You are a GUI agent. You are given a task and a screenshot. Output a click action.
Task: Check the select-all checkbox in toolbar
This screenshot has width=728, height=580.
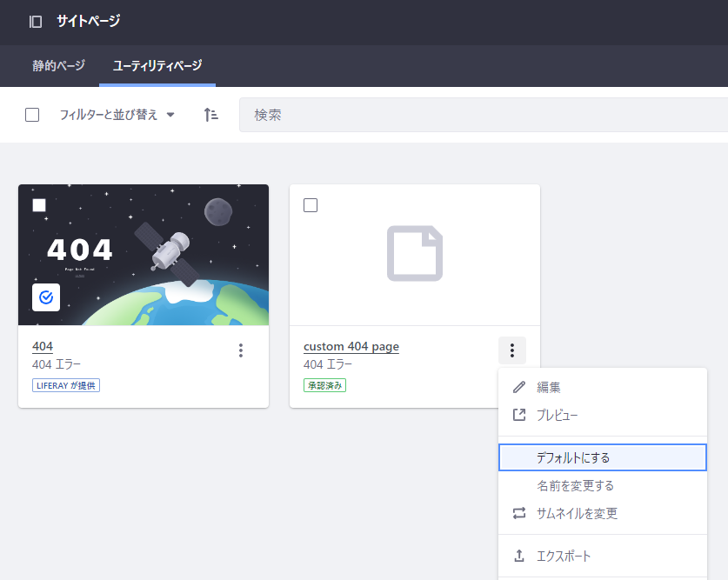[32, 115]
